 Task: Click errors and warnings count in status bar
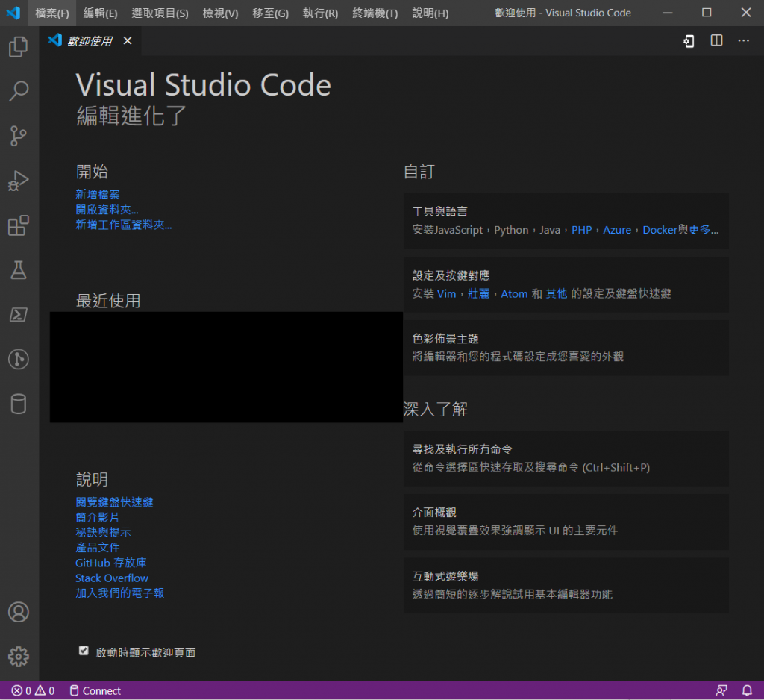click(x=33, y=691)
